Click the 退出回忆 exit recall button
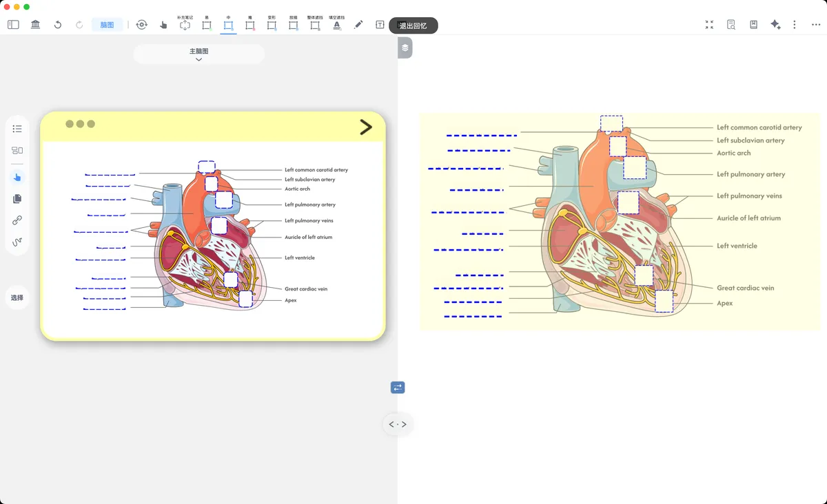827x504 pixels. [x=413, y=25]
